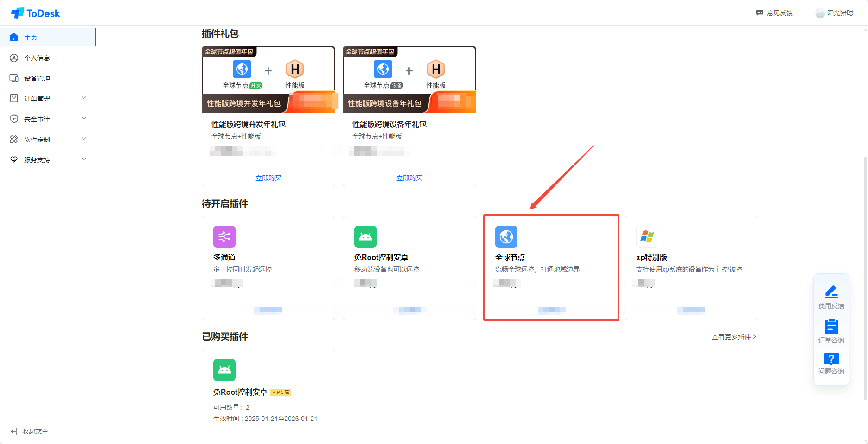Click the 个人信息 person icon

(14, 58)
